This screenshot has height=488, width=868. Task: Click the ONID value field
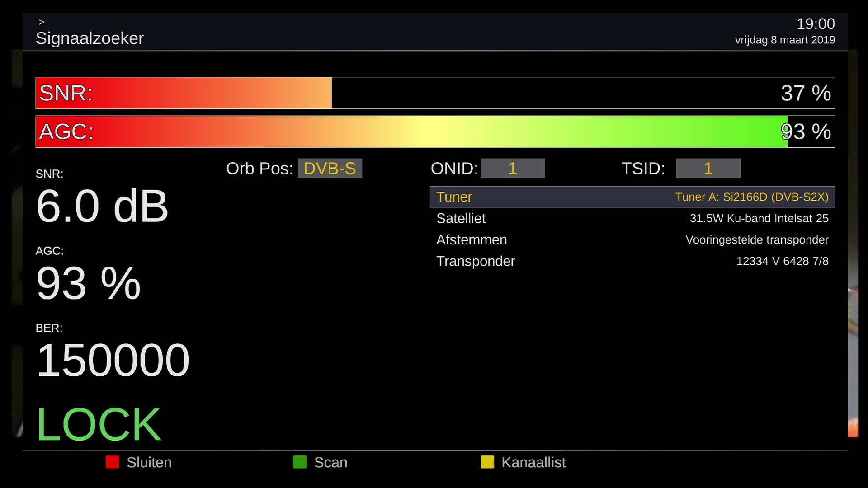(513, 168)
